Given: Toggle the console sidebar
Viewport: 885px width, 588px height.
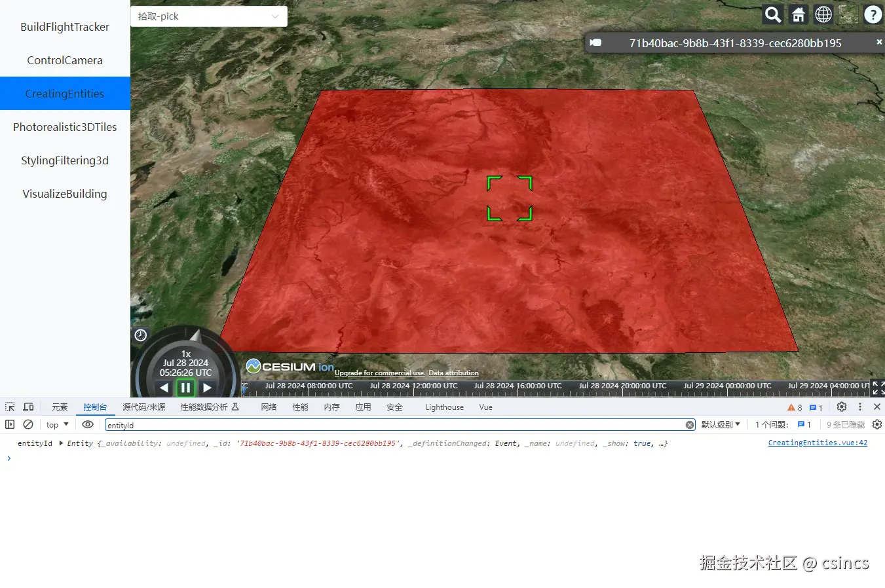Looking at the screenshot, I should 10,424.
